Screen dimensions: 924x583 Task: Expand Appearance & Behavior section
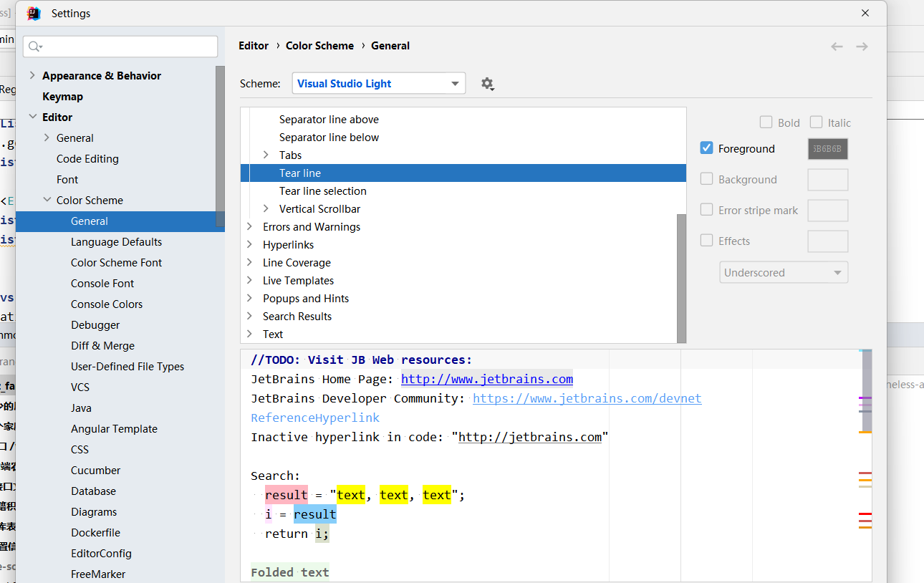pyautogui.click(x=32, y=75)
